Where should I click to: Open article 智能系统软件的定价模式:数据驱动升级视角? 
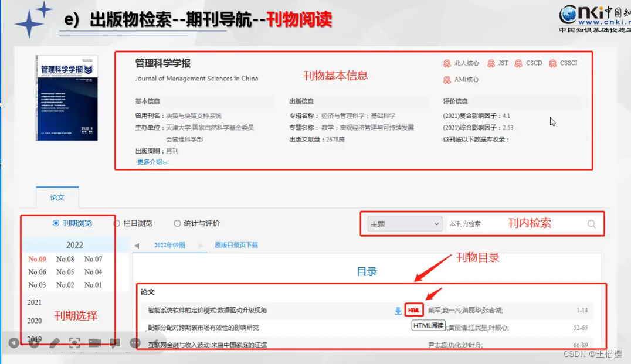coord(207,310)
